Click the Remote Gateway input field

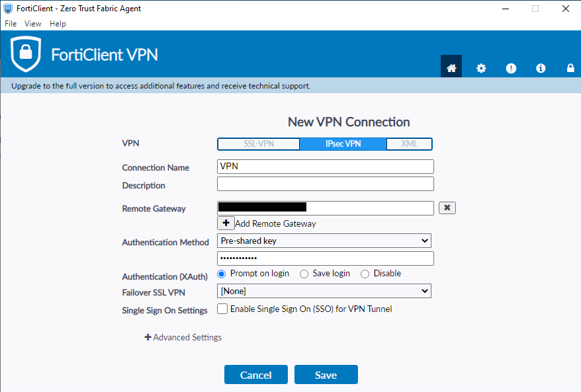tap(326, 208)
